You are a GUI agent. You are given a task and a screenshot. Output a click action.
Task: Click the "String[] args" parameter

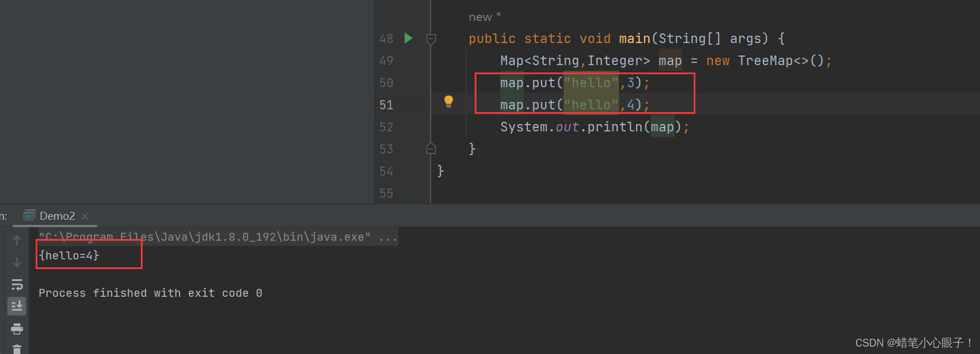[x=713, y=39]
